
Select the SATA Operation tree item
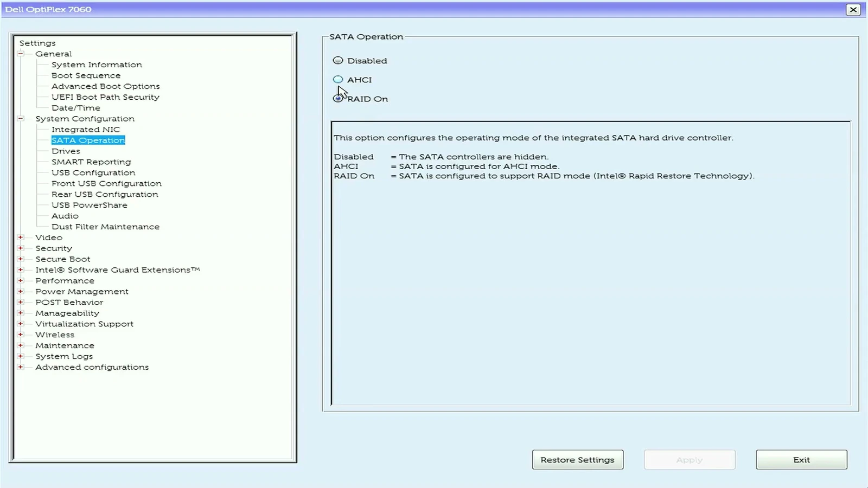point(88,140)
